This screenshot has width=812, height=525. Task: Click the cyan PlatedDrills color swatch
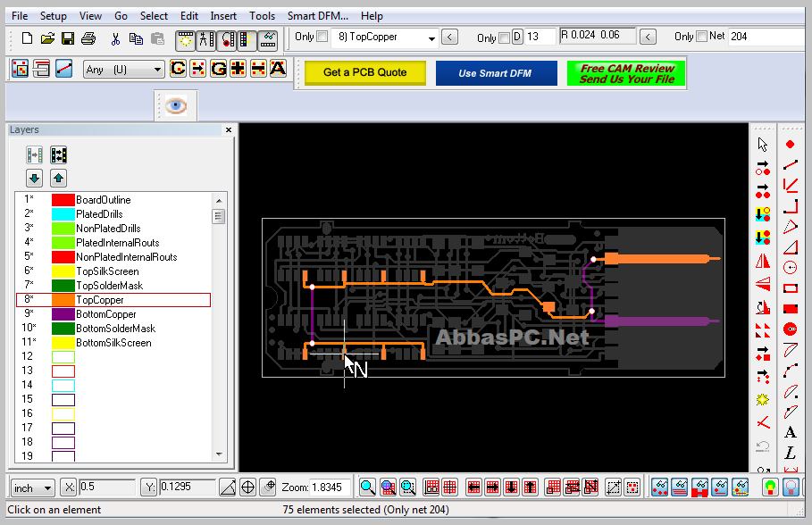[x=63, y=214]
